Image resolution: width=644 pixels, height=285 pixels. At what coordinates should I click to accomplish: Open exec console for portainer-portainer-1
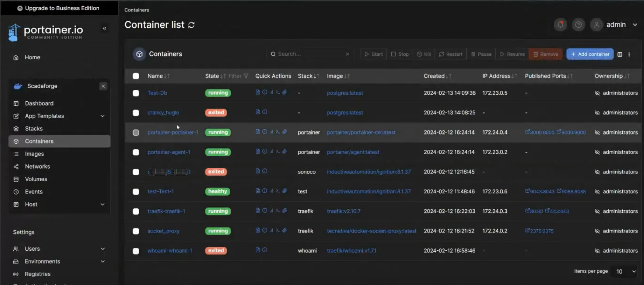278,132
